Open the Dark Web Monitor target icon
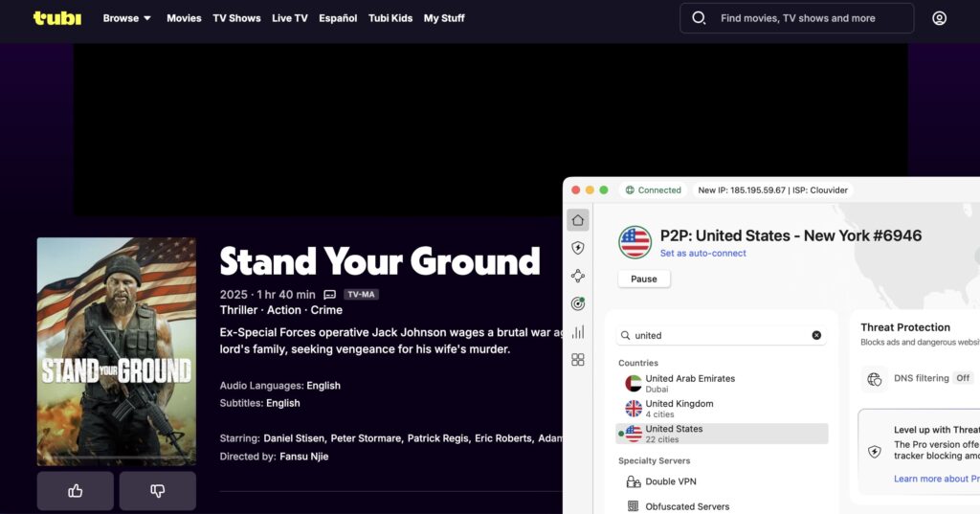This screenshot has width=980, height=514. coord(577,303)
